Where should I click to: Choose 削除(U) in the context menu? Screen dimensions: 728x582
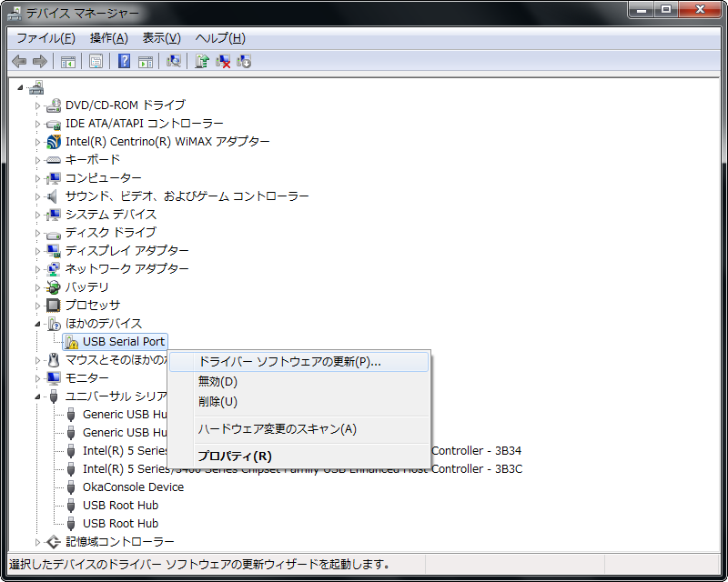click(217, 402)
